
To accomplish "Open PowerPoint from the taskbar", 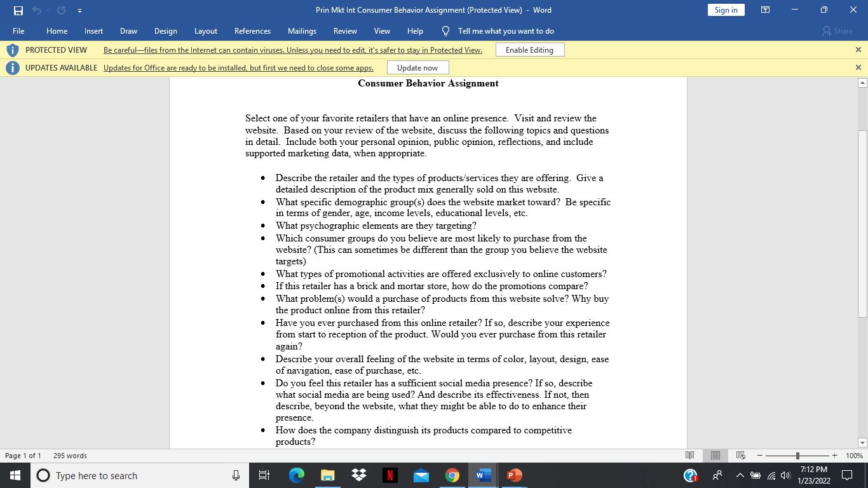I will tap(514, 475).
